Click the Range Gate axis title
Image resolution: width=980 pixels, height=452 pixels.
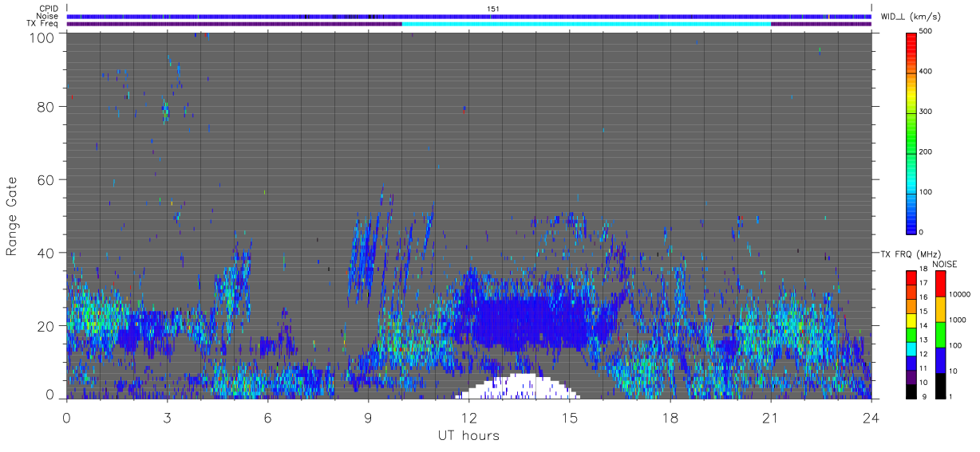[x=12, y=217]
